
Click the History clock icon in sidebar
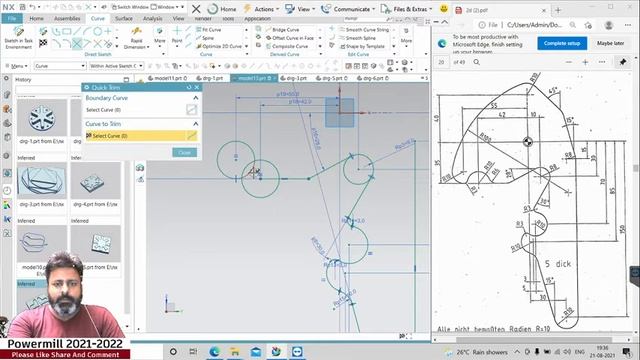tap(7, 191)
